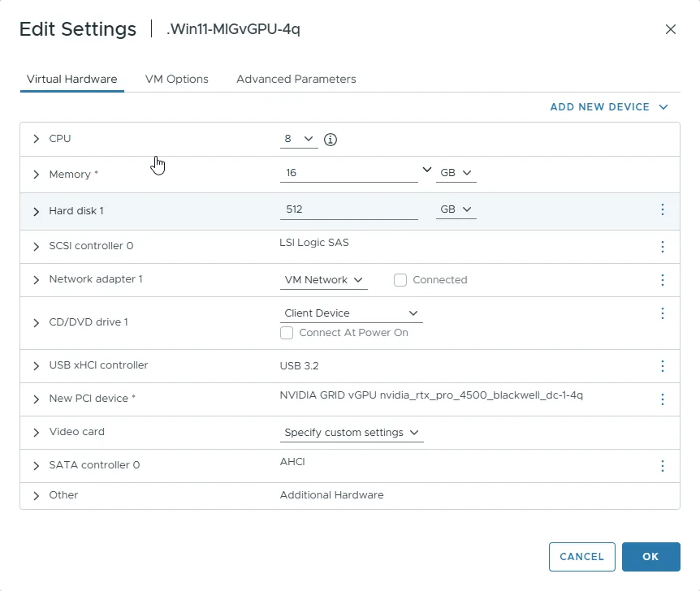Check Connect At Power On for CD/DVD drive
This screenshot has width=700, height=591.
(x=287, y=332)
